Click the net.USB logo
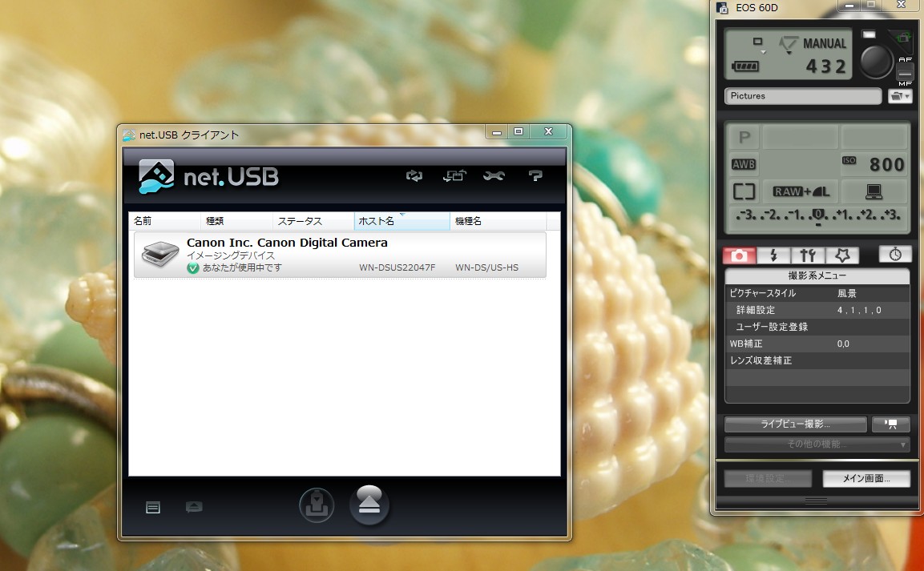The image size is (924, 571). click(x=208, y=177)
